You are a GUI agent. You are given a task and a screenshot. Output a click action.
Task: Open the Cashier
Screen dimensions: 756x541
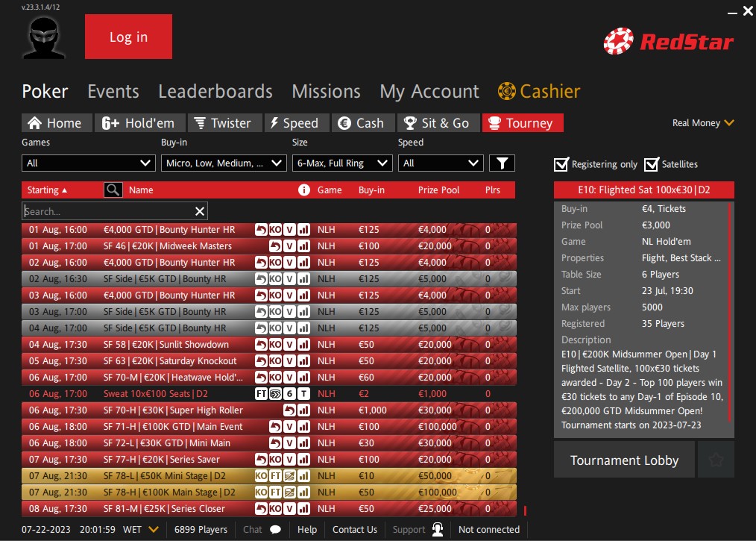539,91
